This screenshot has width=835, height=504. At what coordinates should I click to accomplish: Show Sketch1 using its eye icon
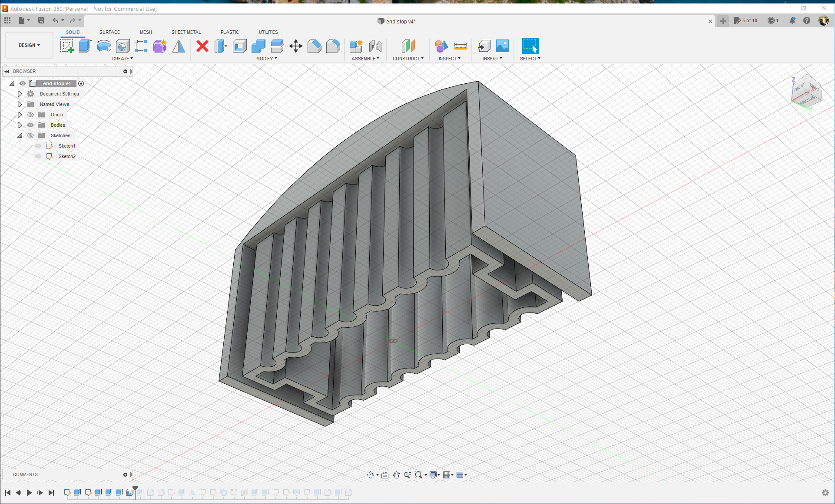pos(38,146)
